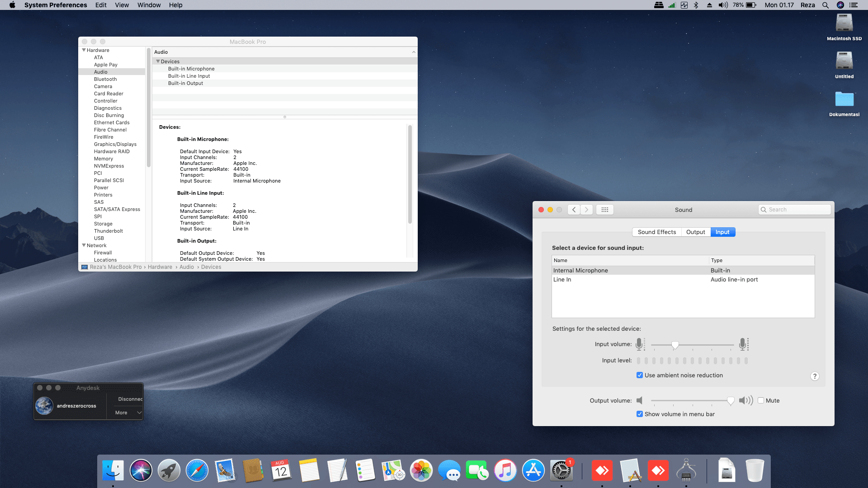
Task: Open Siri from the dock
Action: [141, 471]
